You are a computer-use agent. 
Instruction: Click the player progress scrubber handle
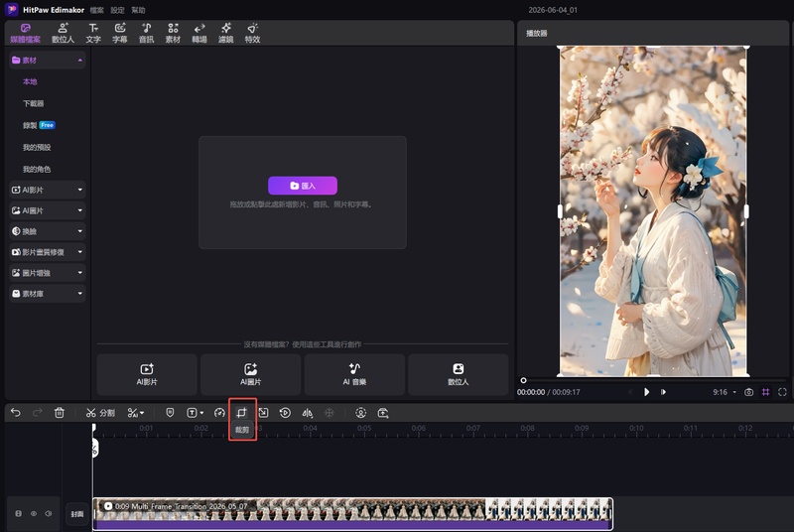coord(524,380)
